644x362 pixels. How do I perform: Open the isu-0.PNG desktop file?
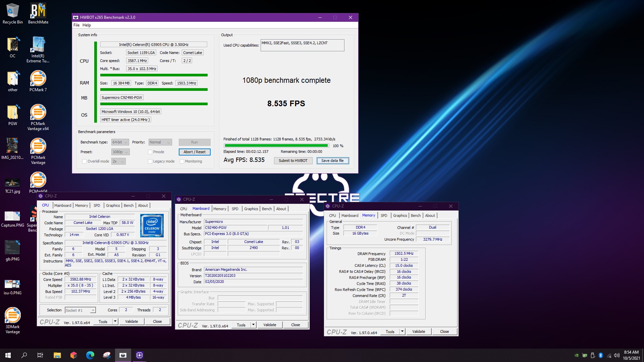12,287
